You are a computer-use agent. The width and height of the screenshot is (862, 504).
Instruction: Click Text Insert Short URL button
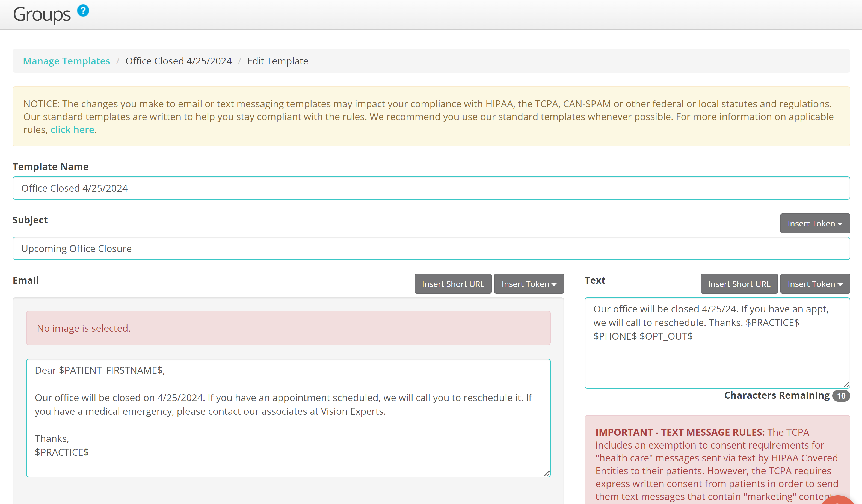coord(739,284)
